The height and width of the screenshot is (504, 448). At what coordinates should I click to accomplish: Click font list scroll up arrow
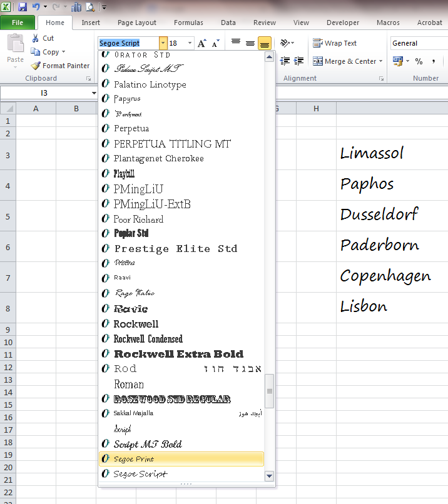(x=269, y=57)
